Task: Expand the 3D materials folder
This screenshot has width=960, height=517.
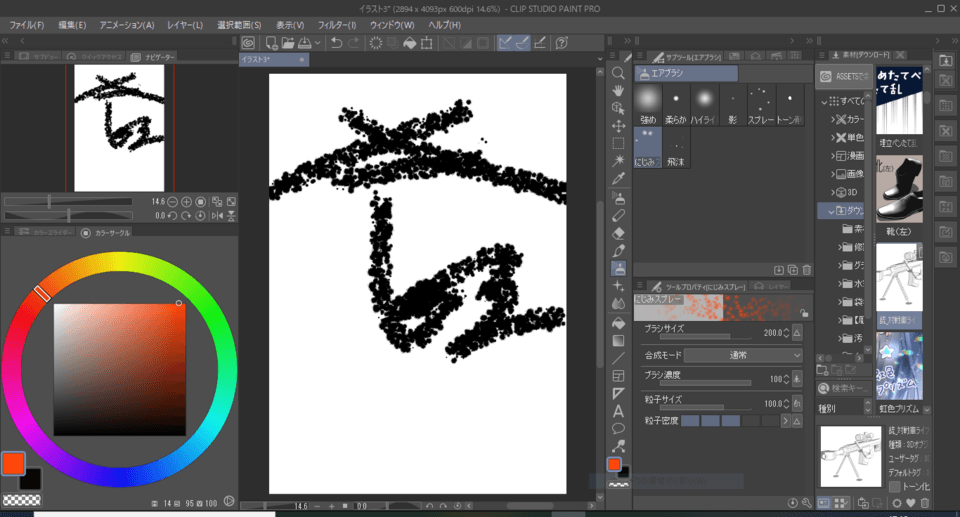Action: coord(831,192)
